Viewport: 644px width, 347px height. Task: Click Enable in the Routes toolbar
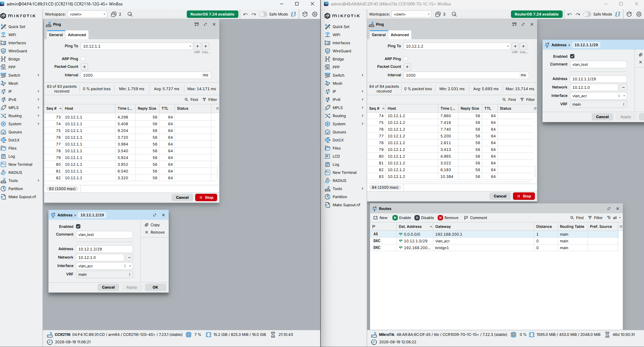coord(402,218)
